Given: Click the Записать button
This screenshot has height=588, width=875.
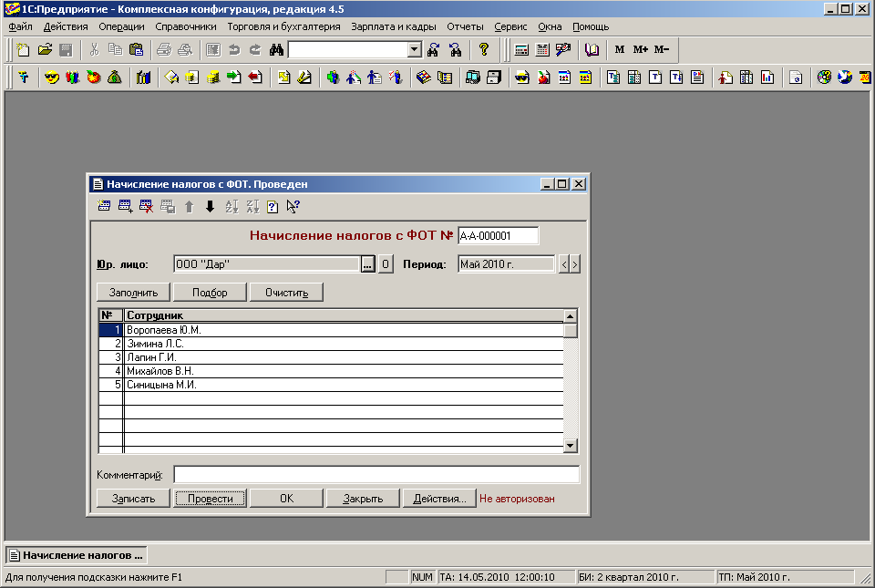Looking at the screenshot, I should click(133, 499).
